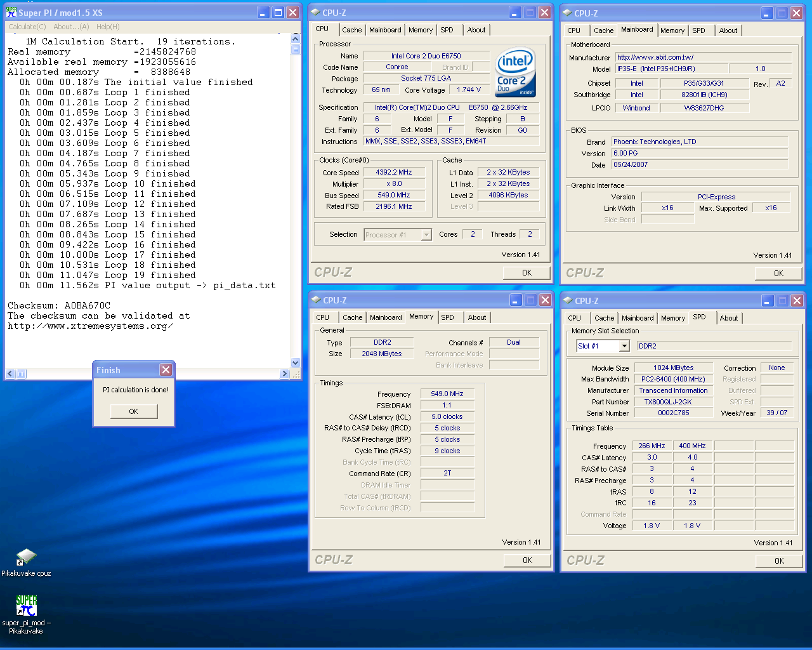Click the CAS# Latency 5.0 clocks value

pos(447,416)
